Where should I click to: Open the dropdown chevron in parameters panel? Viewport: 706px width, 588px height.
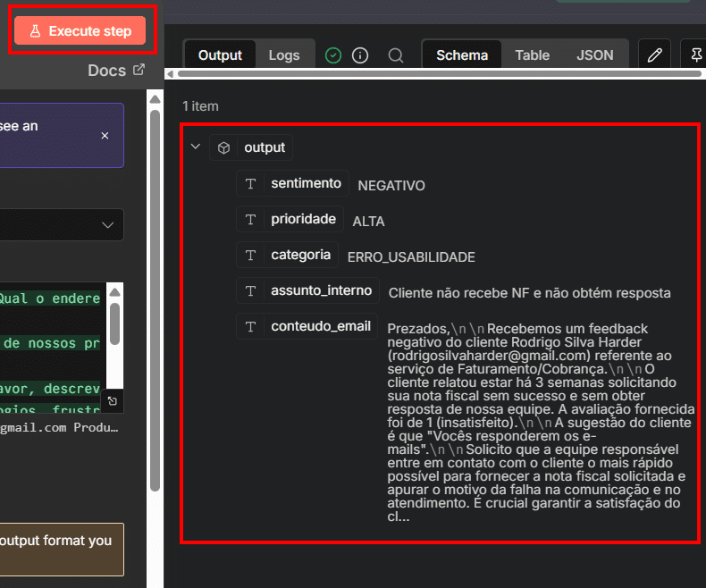(x=107, y=224)
